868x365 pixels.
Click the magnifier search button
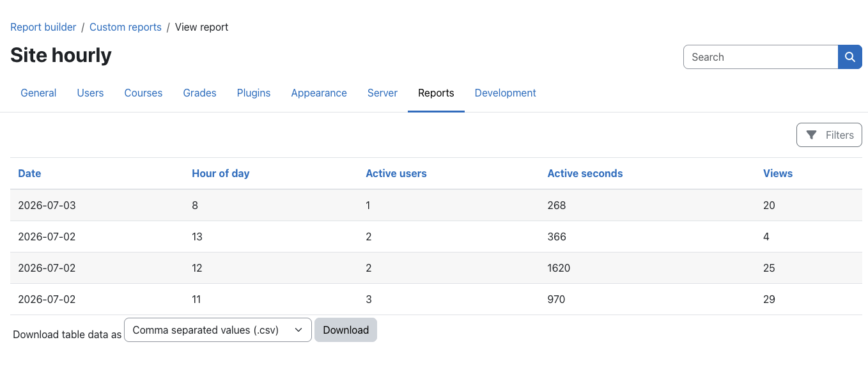849,57
